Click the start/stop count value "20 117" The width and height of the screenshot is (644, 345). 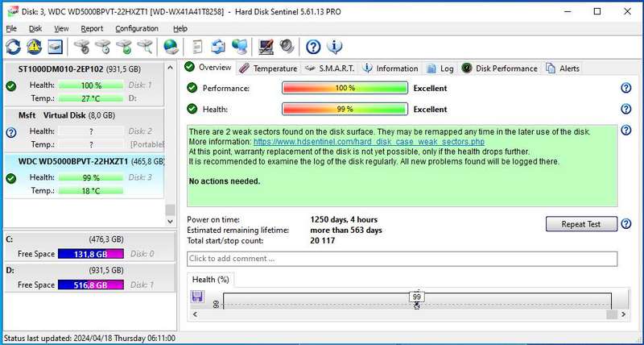[323, 241]
